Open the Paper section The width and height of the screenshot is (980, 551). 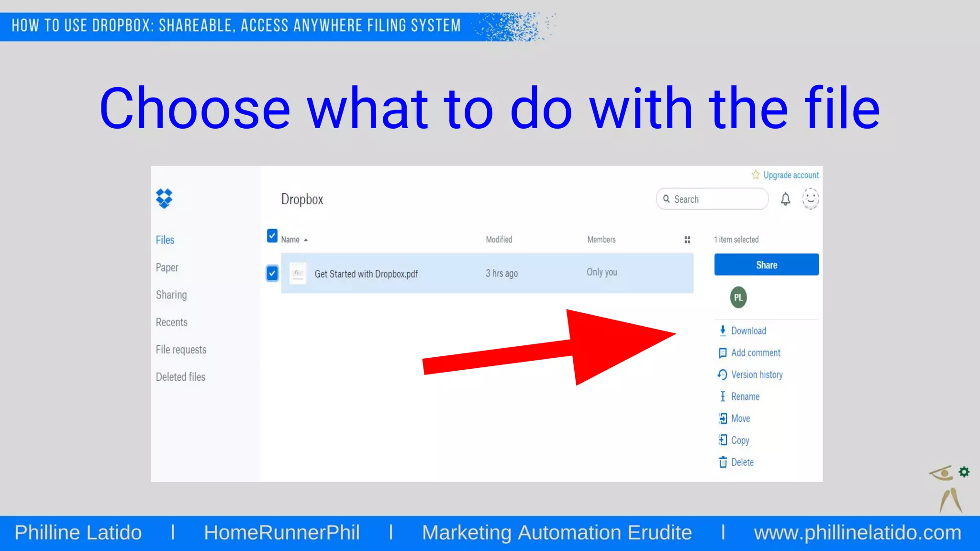(167, 267)
